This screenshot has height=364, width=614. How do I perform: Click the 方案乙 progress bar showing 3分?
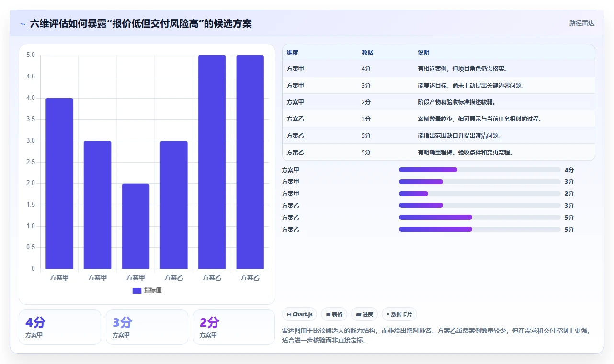pos(479,206)
